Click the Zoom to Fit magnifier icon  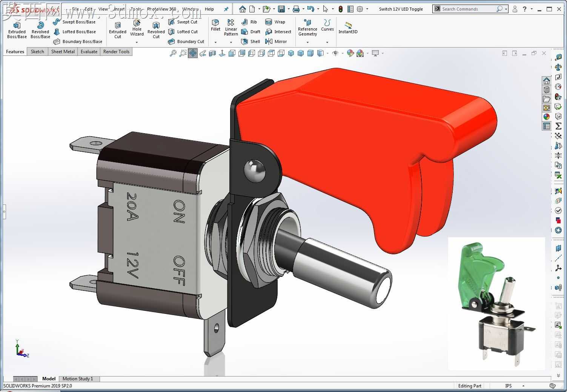click(x=173, y=53)
